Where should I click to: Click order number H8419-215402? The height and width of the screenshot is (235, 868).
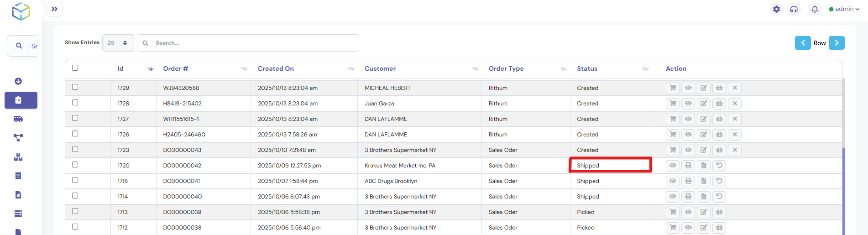click(182, 104)
